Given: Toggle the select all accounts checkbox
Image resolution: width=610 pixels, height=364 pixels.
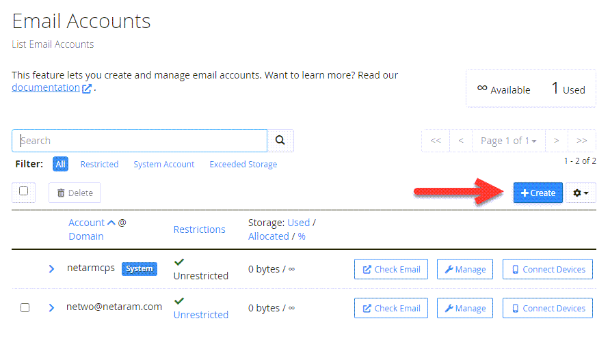Looking at the screenshot, I should point(24,191).
